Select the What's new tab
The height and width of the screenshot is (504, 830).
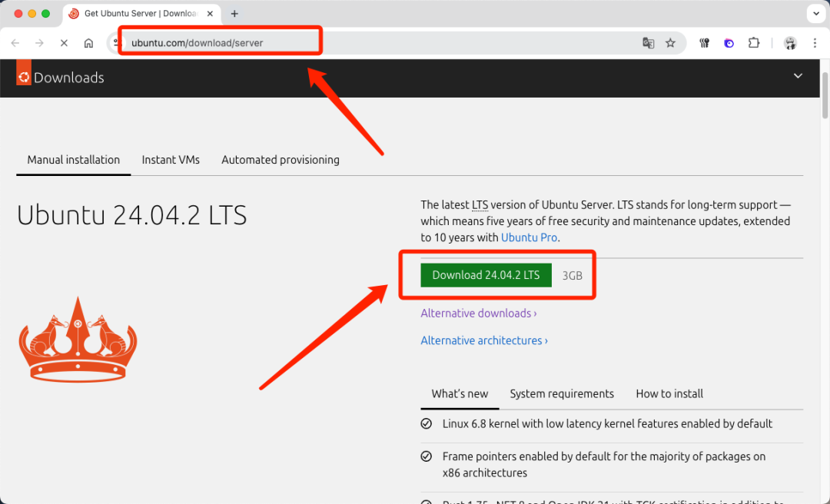(460, 394)
